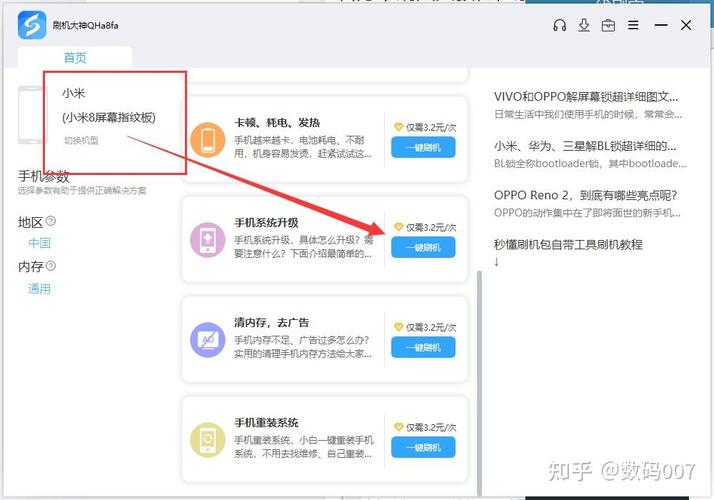Click the 内存 label
This screenshot has width=714, height=500.
tap(31, 266)
